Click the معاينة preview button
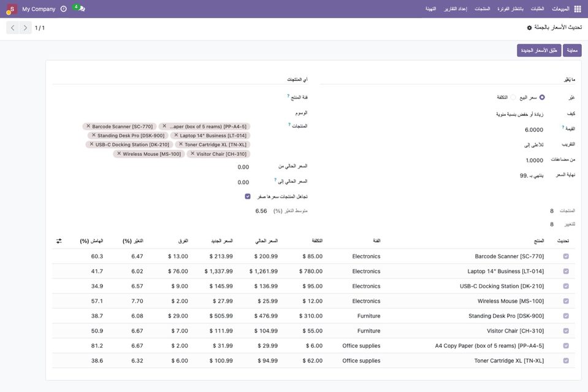This screenshot has height=392, width=588. [572, 50]
